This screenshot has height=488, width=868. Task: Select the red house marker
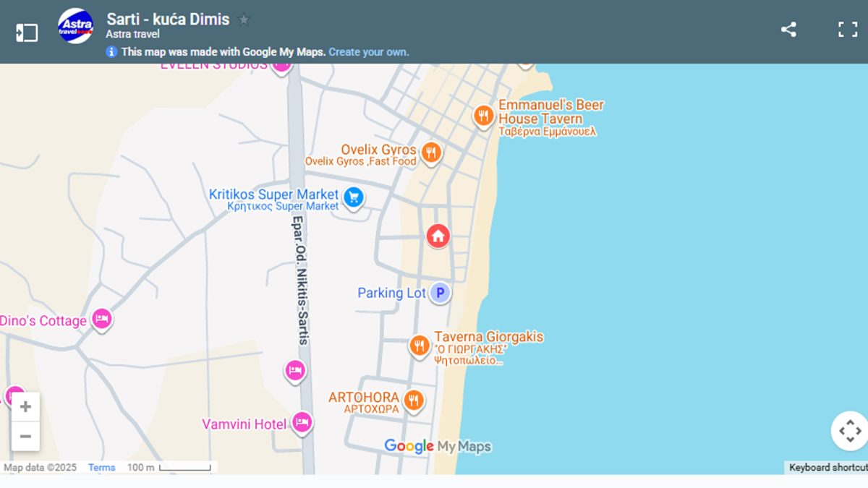point(438,236)
